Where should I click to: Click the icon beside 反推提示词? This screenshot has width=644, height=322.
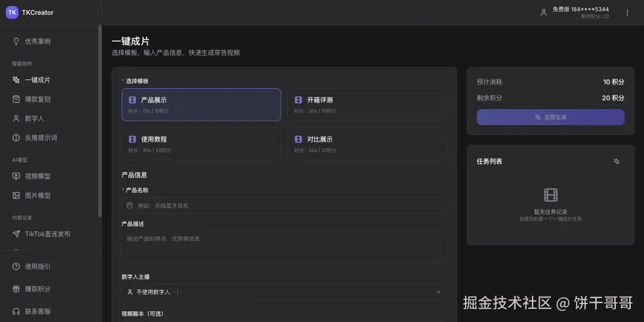tap(16, 138)
